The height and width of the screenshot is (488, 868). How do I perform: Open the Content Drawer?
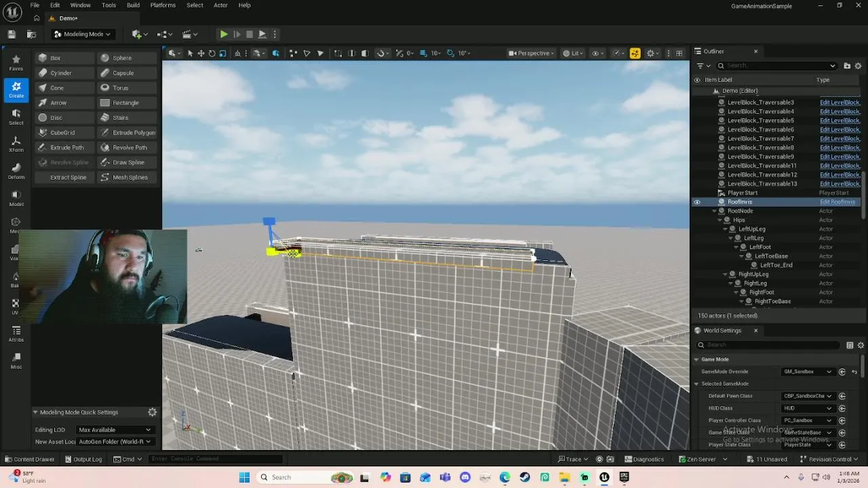point(30,459)
